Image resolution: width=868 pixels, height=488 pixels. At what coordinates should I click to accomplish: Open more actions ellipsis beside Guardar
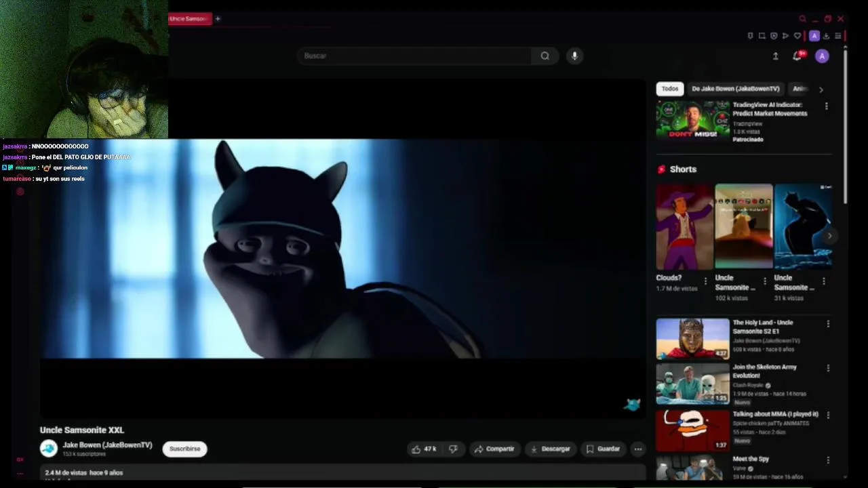tap(637, 449)
